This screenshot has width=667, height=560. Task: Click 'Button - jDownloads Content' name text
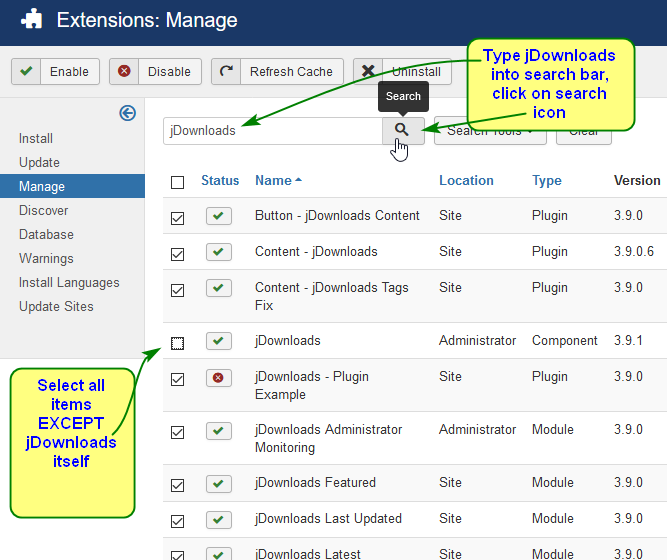(x=337, y=216)
